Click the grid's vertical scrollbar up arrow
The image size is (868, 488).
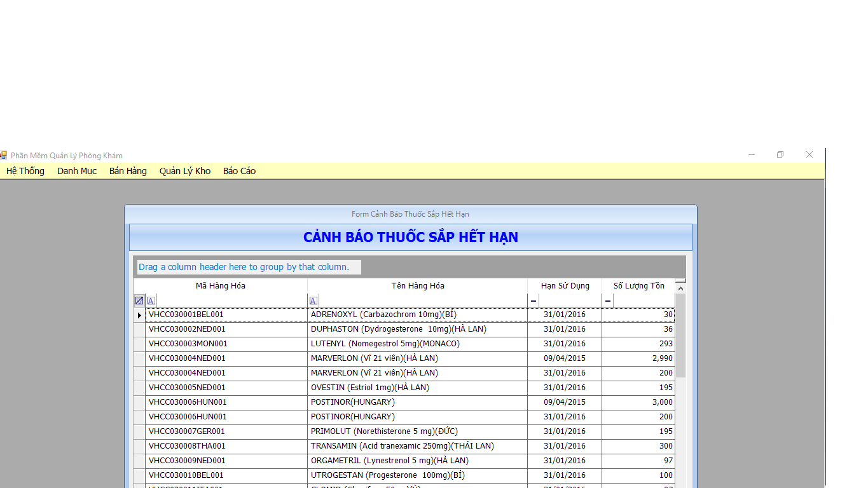(680, 288)
